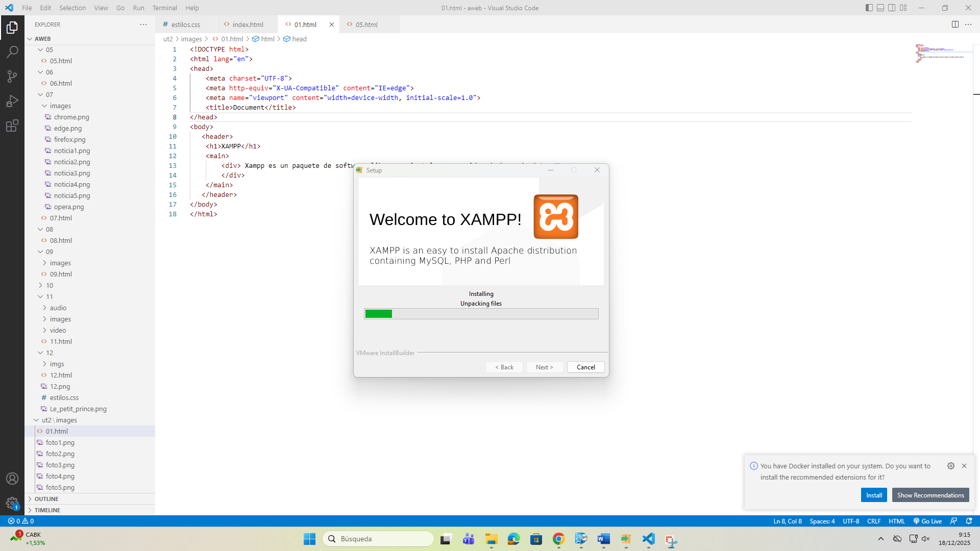The image size is (980, 551).
Task: Open the Source Control panel
Action: (x=12, y=76)
